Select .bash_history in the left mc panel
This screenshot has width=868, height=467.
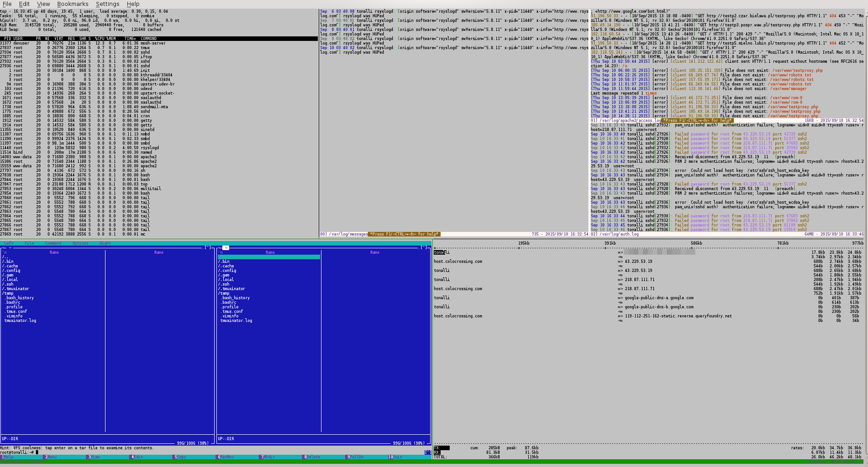coord(19,298)
